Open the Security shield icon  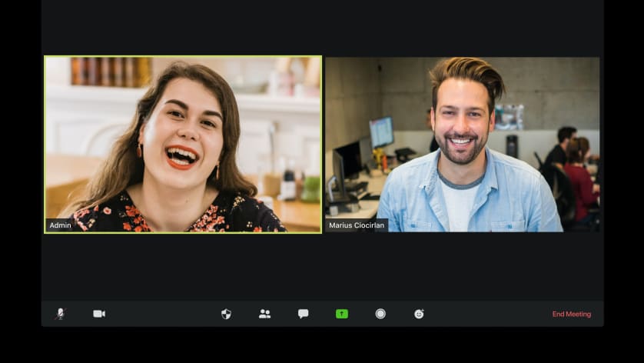tap(226, 314)
